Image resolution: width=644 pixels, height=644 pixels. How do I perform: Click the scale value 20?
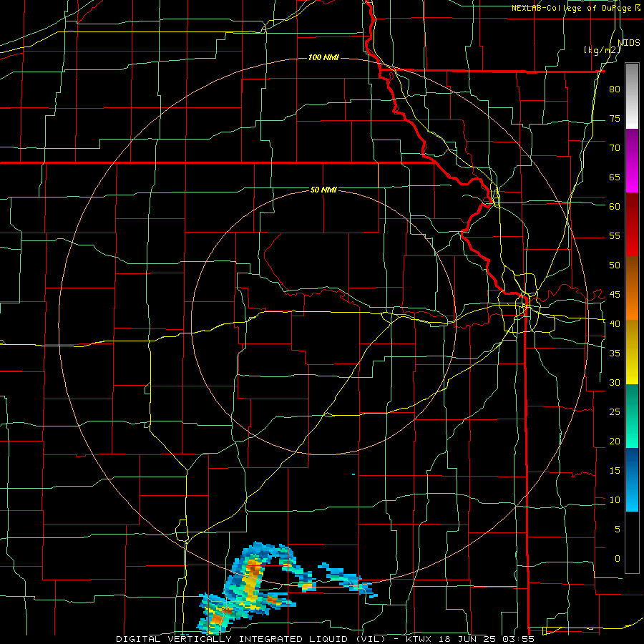click(615, 441)
